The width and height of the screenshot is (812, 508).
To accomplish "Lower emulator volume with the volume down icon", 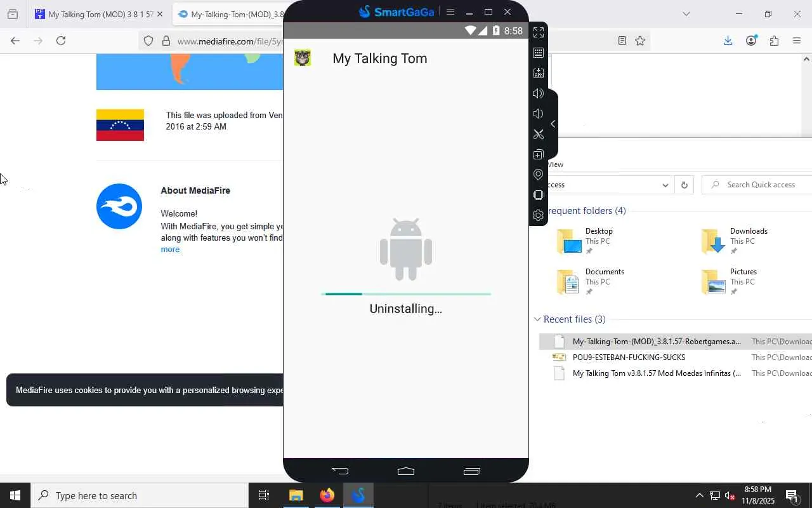I will [x=539, y=114].
